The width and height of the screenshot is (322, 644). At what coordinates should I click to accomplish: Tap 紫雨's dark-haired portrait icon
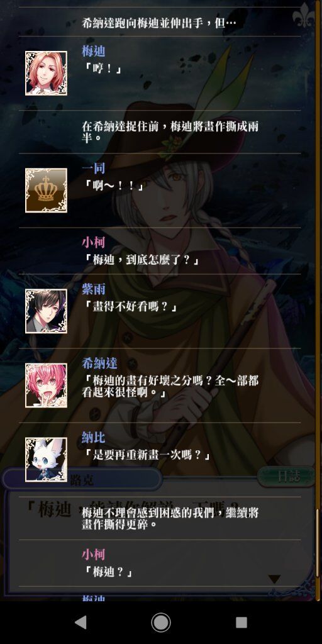click(46, 311)
